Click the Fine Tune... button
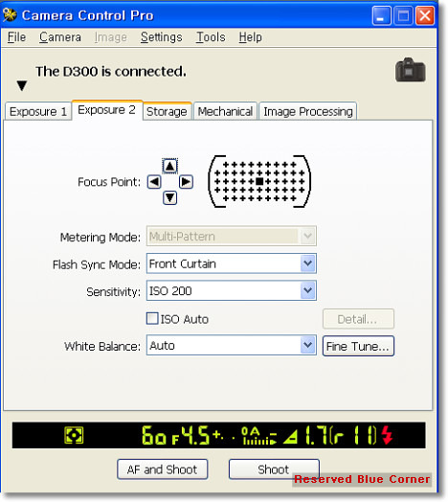The height and width of the screenshot is (502, 448). 358,346
